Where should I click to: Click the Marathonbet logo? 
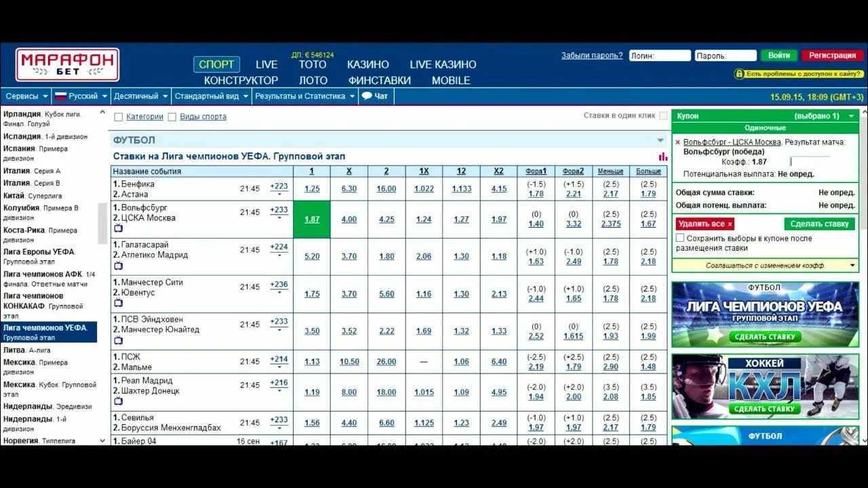(68, 64)
